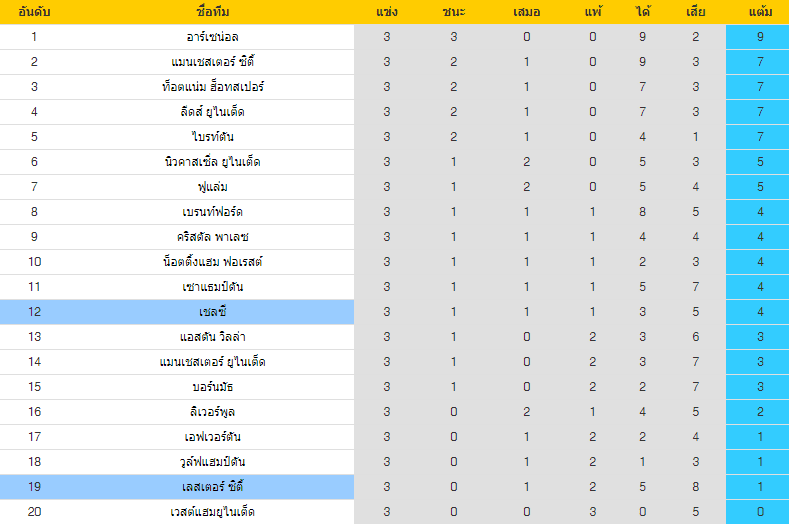Click the แข่ง column header
The height and width of the screenshot is (524, 789).
coord(386,12)
